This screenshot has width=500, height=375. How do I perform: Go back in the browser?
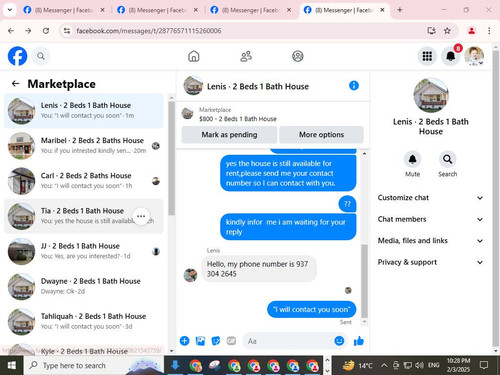tap(11, 31)
